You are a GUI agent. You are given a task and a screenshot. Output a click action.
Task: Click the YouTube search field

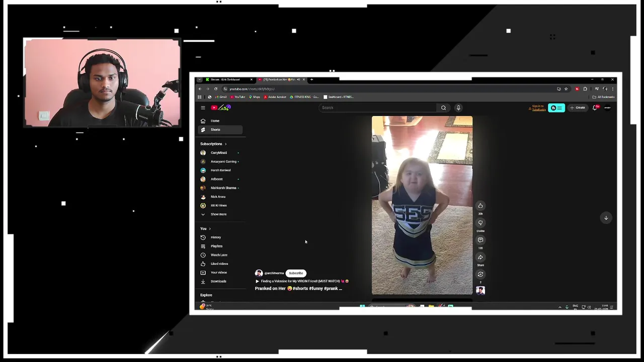(378, 108)
